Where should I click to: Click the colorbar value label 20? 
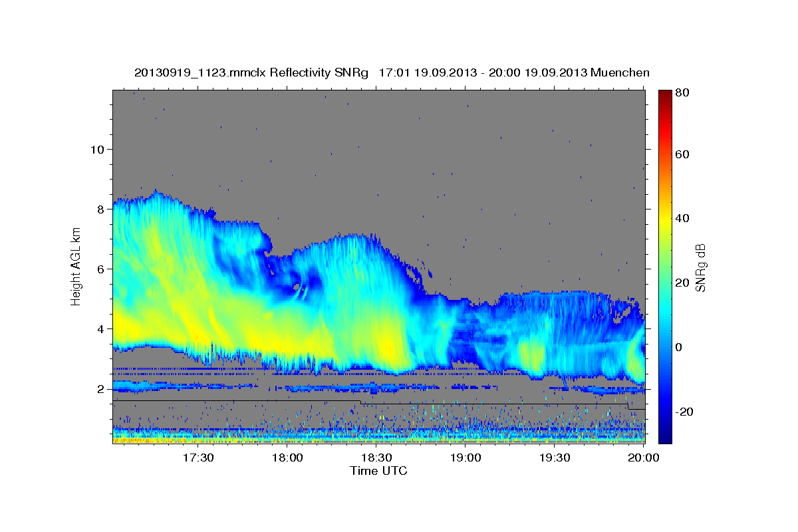coord(682,283)
